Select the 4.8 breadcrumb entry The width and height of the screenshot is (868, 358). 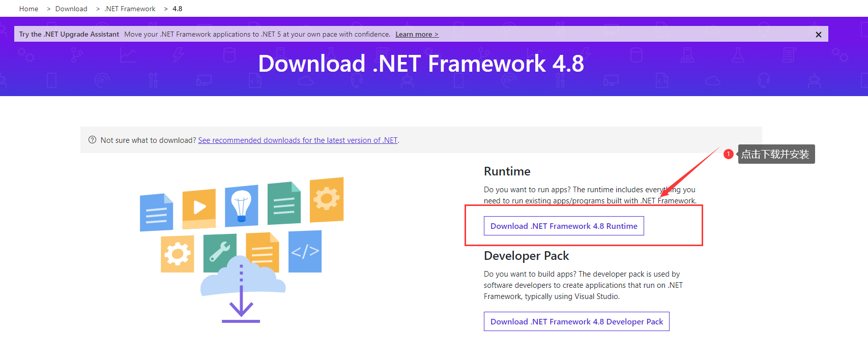click(x=177, y=9)
